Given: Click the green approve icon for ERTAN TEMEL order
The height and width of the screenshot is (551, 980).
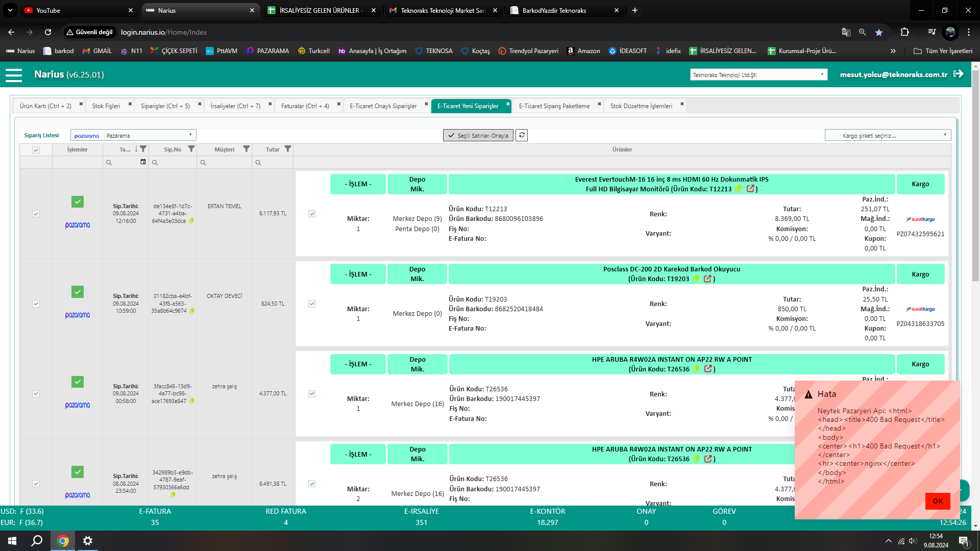Looking at the screenshot, I should [x=78, y=202].
